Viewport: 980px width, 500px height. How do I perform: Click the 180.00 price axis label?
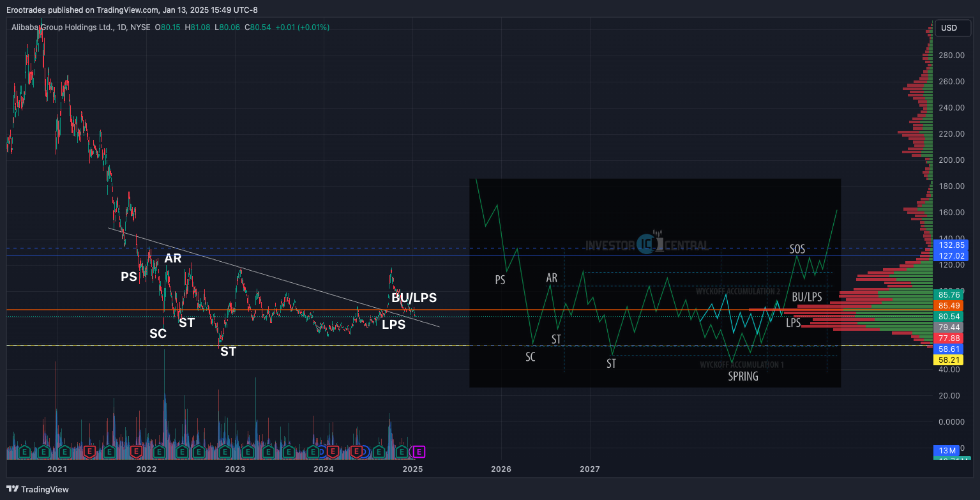point(951,186)
